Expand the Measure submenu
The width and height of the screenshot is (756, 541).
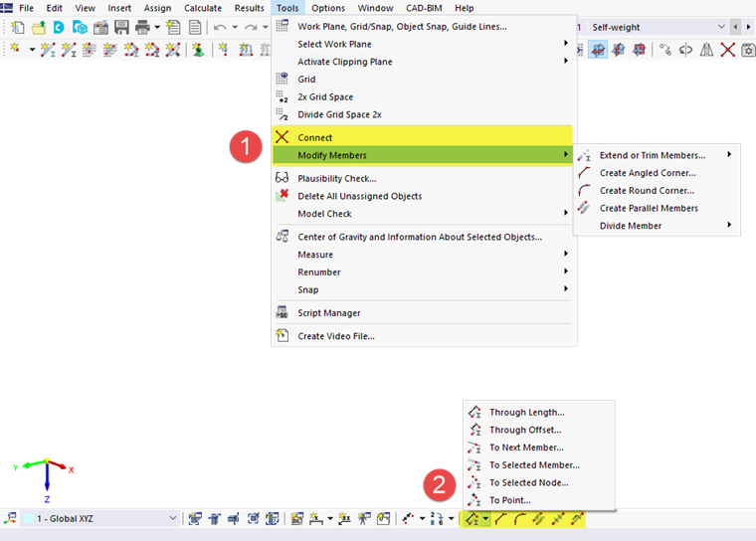pyautogui.click(x=424, y=255)
